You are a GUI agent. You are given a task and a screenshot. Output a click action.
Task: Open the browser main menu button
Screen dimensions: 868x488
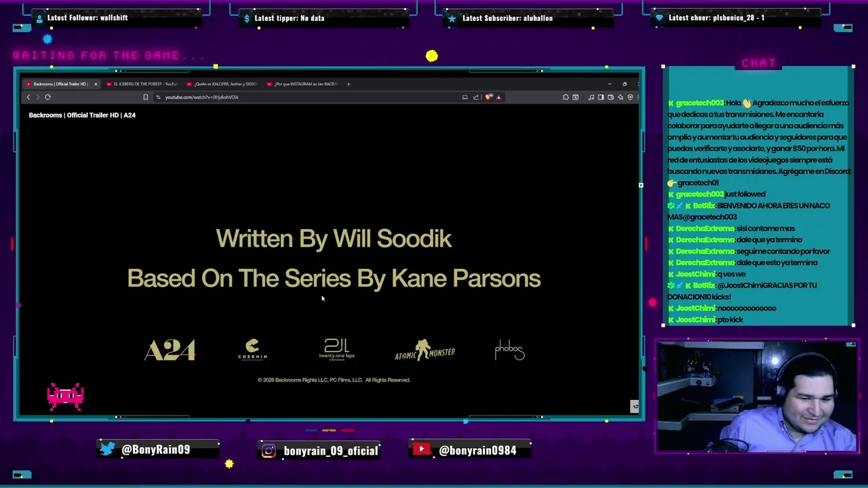pyautogui.click(x=638, y=97)
